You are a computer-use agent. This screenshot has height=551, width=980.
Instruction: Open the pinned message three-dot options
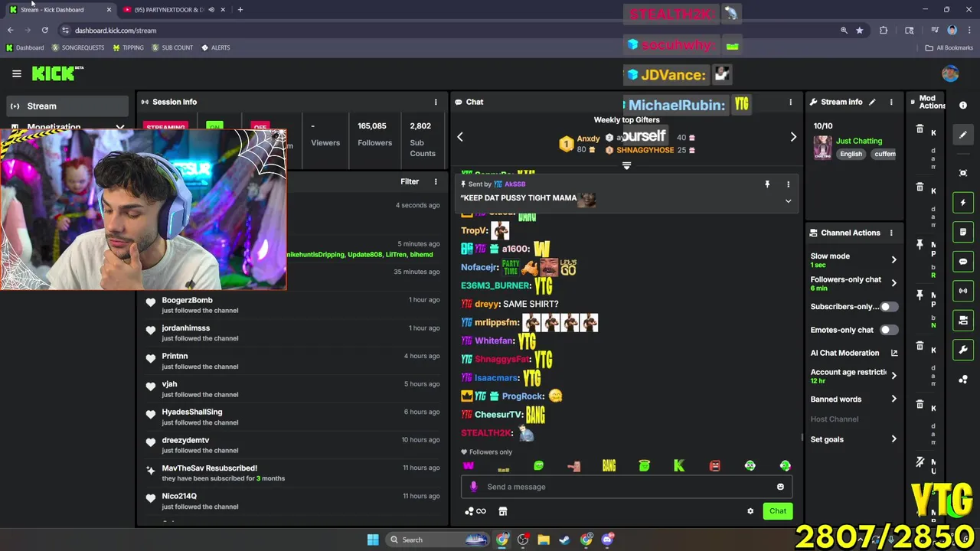pos(788,184)
